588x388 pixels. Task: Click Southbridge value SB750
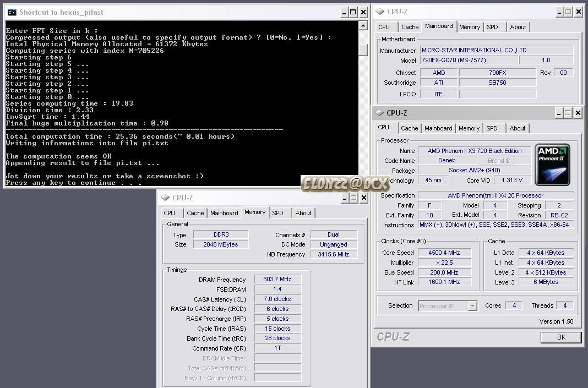tap(497, 83)
